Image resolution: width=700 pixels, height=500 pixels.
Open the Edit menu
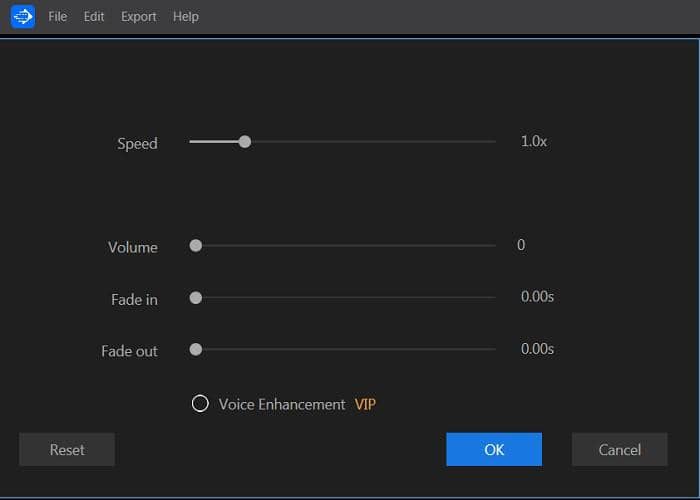[x=94, y=17]
